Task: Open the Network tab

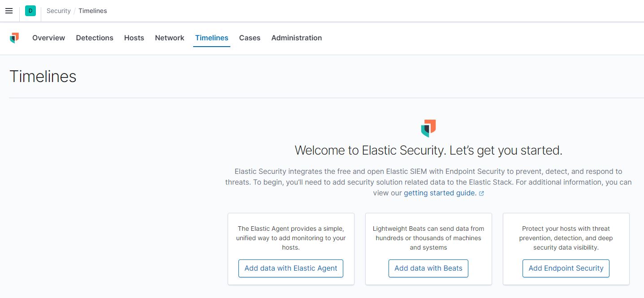Action: coord(169,38)
